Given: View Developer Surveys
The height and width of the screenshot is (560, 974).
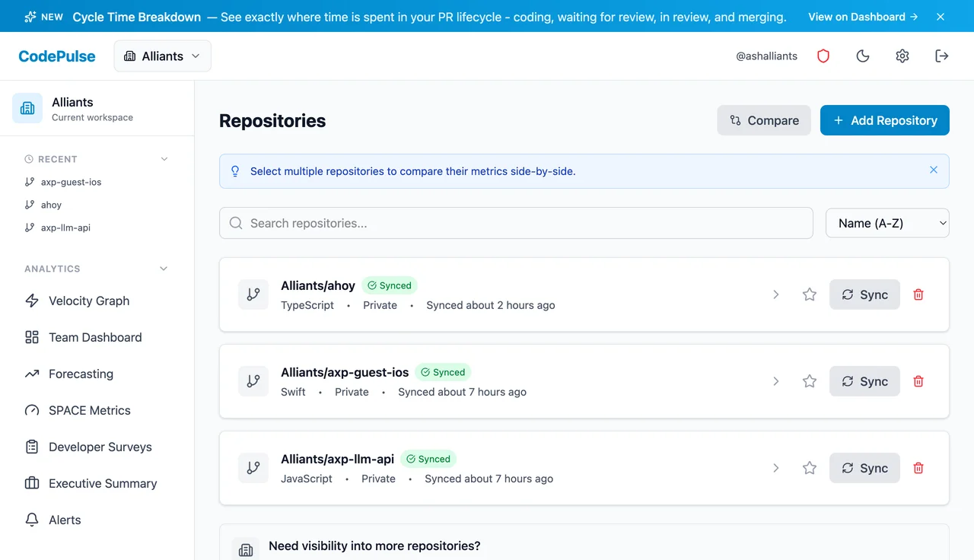Looking at the screenshot, I should click(100, 447).
